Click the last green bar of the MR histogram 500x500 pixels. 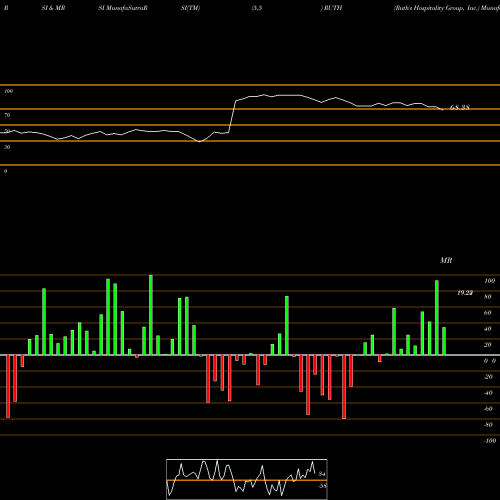click(444, 341)
